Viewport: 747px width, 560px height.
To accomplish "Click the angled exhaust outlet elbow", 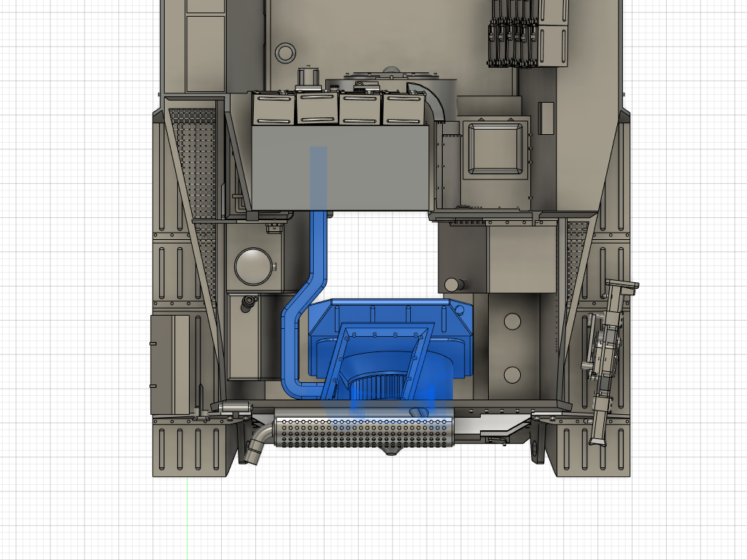I will 257,446.
